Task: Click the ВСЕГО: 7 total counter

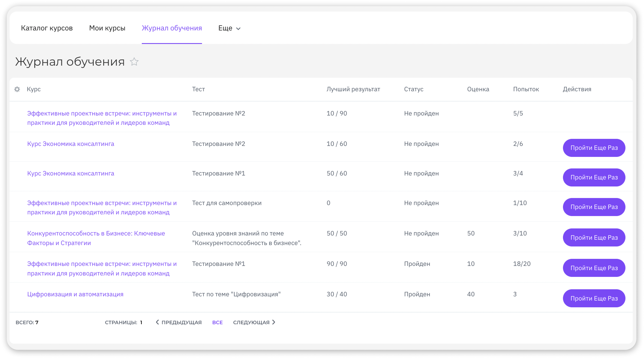Action: [27, 322]
